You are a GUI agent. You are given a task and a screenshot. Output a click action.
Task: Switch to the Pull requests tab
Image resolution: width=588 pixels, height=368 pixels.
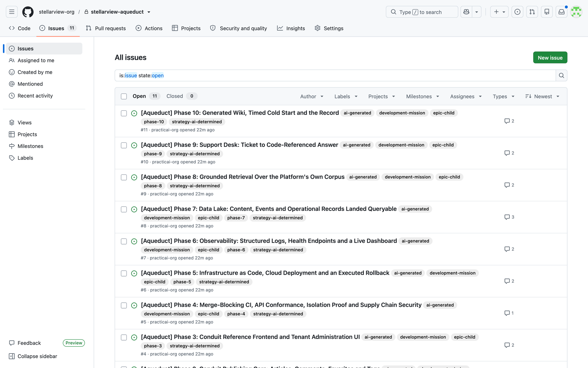(x=106, y=28)
